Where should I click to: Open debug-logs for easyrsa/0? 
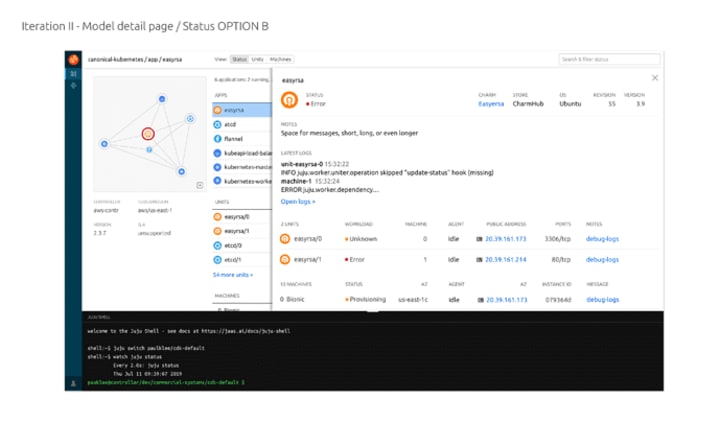point(602,239)
